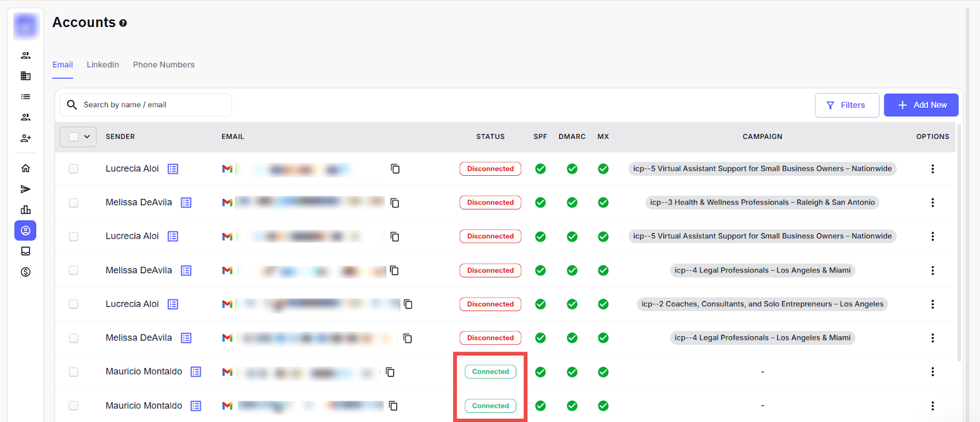
Task: Open the bar chart analytics sidebar icon
Action: [26, 210]
